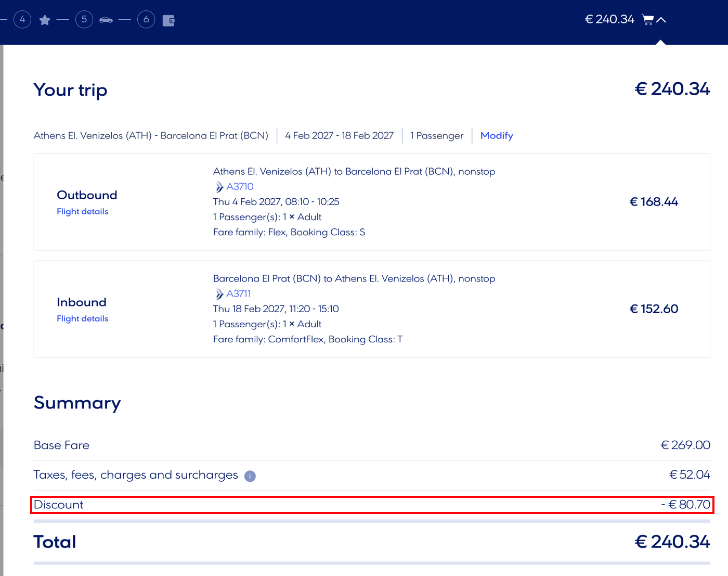The height and width of the screenshot is (576, 728).
Task: Click the dates 4 Feb 2027 - 18 Feb 2027
Action: coord(339,135)
